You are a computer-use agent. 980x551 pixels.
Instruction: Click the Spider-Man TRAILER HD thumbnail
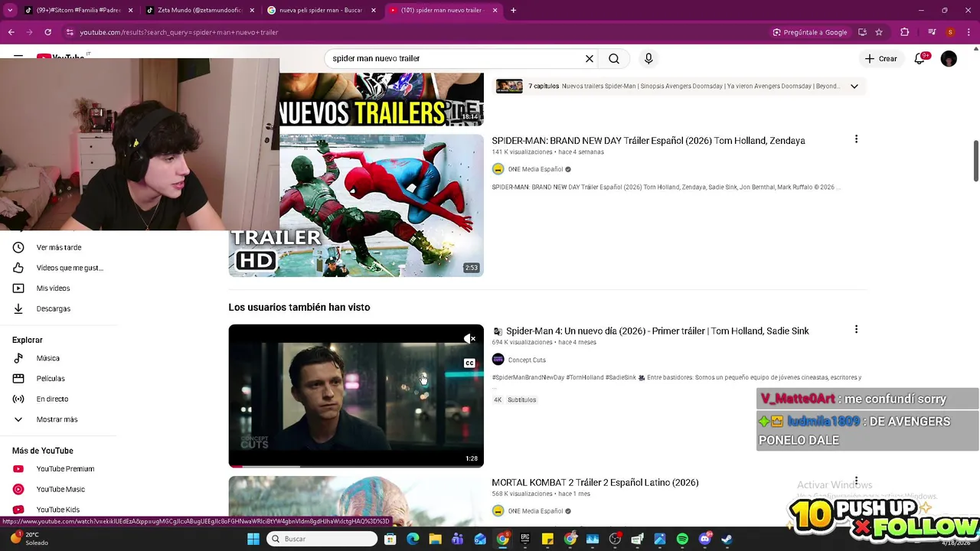[356, 206]
